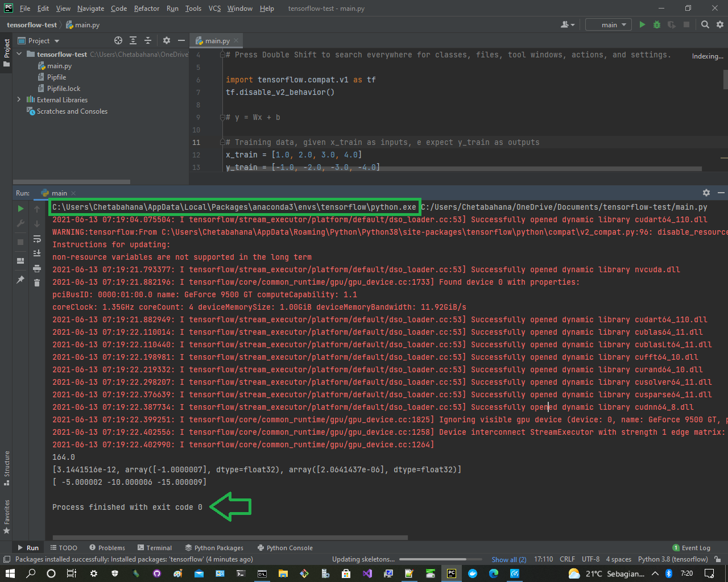This screenshot has width=728, height=582.
Task: Toggle soft-wrap in console output
Action: pyautogui.click(x=37, y=239)
